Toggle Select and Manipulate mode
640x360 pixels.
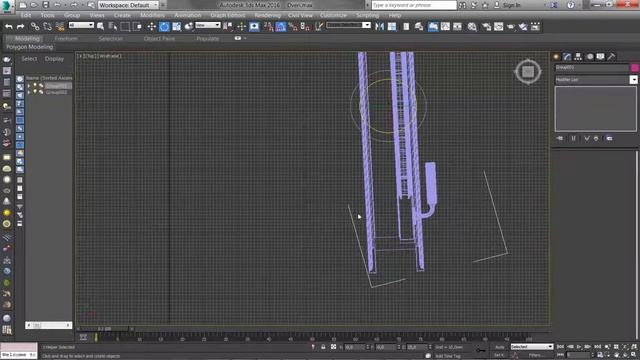coord(241,27)
